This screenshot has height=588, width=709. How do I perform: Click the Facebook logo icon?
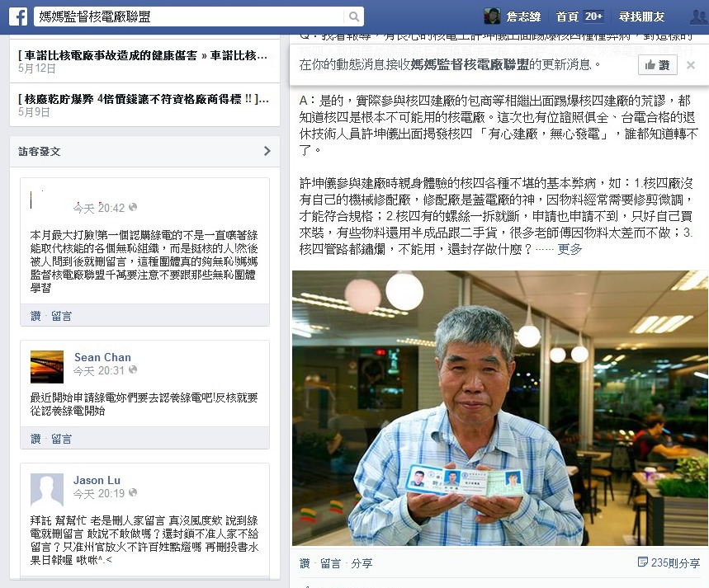pyautogui.click(x=18, y=16)
